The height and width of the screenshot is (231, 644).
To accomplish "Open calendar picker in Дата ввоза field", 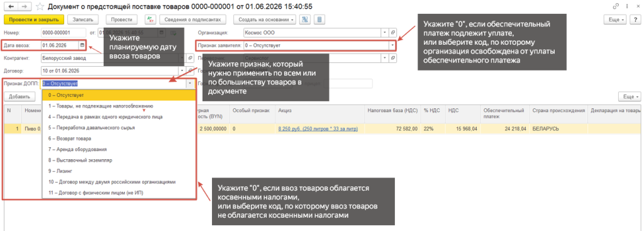I will pyautogui.click(x=82, y=45).
